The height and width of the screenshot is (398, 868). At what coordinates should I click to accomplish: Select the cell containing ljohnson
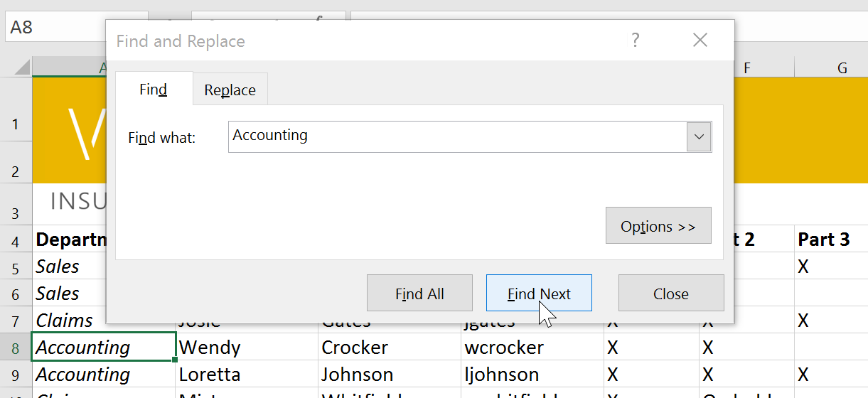(532, 375)
